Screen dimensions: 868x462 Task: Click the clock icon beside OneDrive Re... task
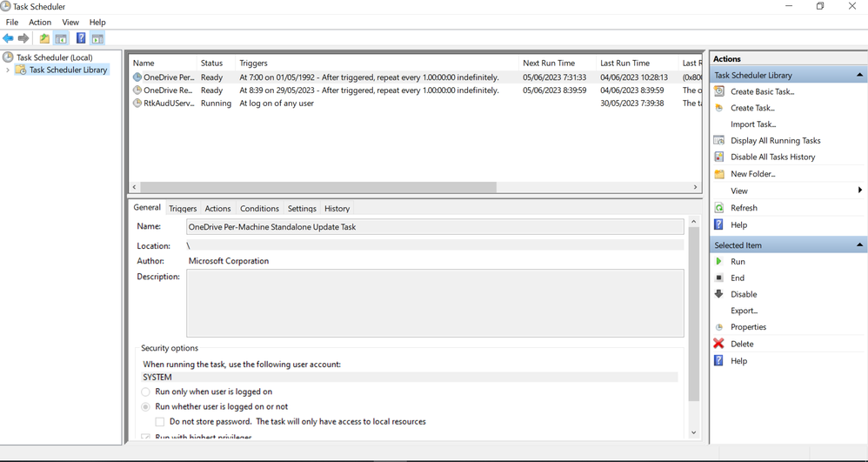coord(137,90)
